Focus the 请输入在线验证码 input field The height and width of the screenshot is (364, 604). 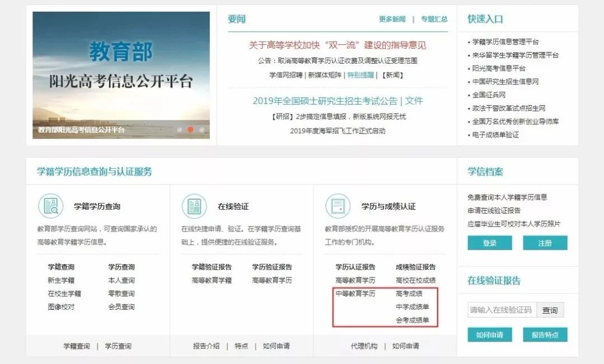pos(502,310)
